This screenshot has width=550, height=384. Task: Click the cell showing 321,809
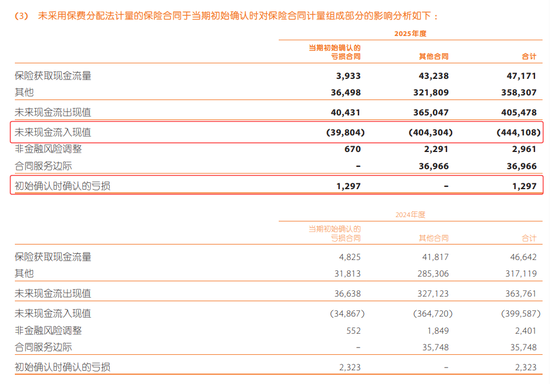(431, 92)
